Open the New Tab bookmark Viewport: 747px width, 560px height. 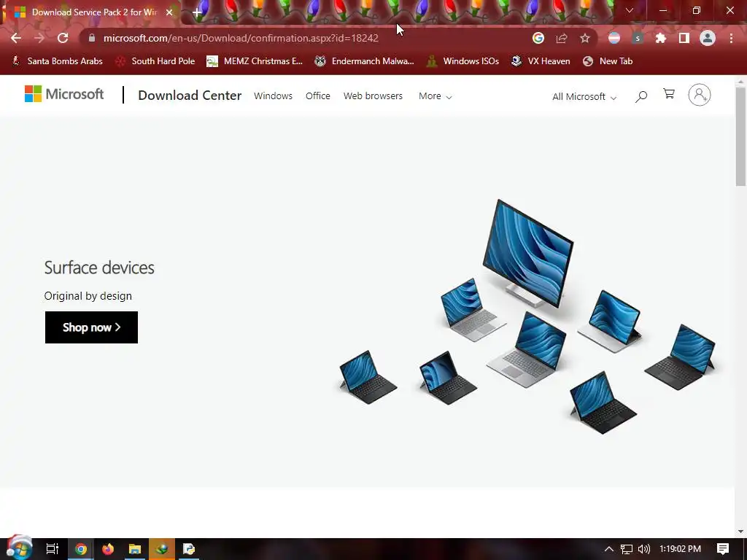[608, 61]
